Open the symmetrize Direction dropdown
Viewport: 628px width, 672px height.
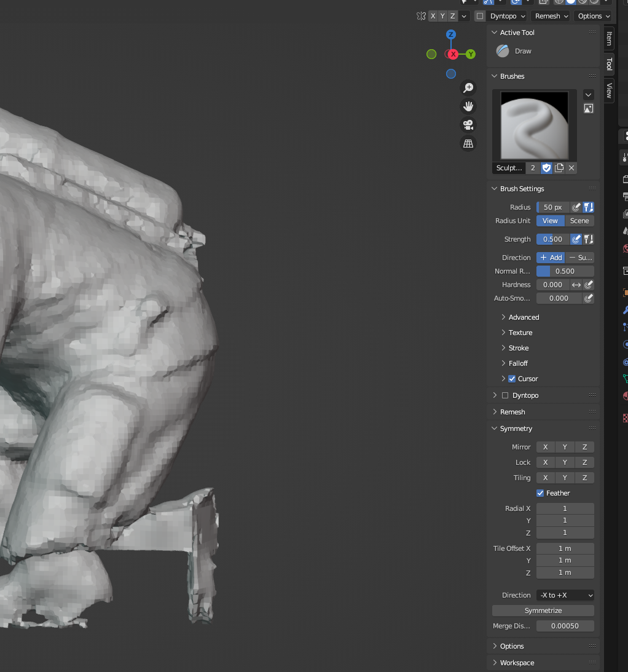(565, 595)
